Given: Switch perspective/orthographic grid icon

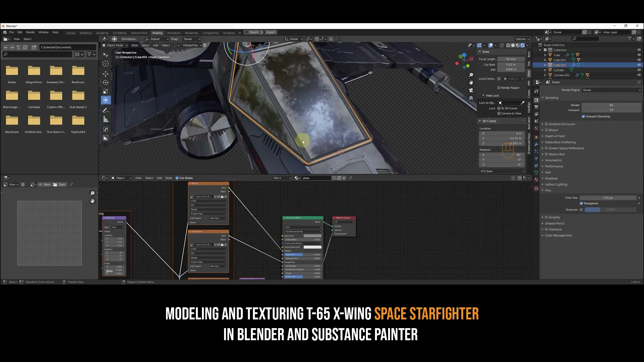Looking at the screenshot, I should pos(471,98).
